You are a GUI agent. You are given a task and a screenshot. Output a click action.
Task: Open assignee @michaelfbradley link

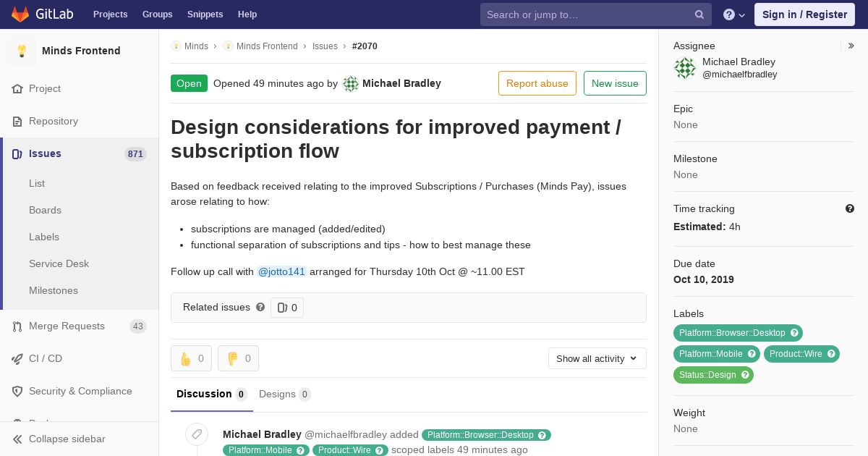click(740, 74)
